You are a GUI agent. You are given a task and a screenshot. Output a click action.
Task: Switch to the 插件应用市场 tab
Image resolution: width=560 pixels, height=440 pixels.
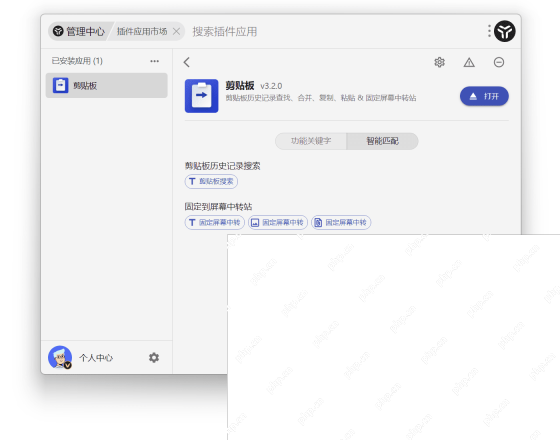coord(142,31)
